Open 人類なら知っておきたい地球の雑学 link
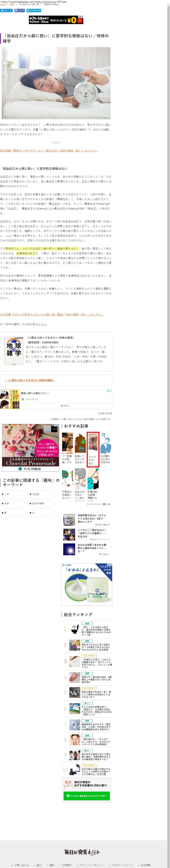The height and width of the screenshot is (868, 170). coord(31,380)
